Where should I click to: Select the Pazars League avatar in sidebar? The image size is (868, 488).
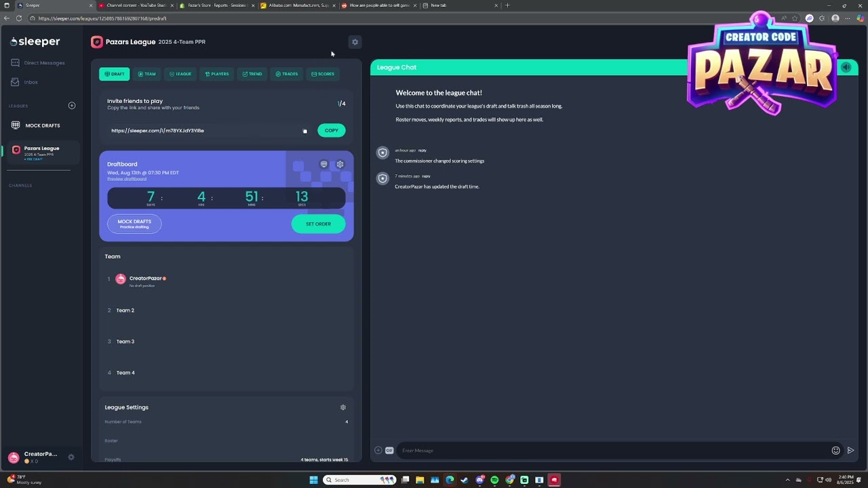(16, 150)
